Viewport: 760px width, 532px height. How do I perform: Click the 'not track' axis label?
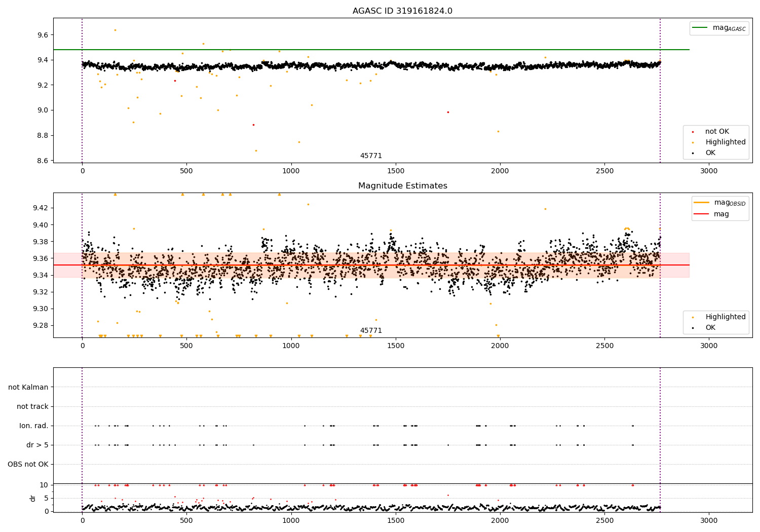(32, 406)
